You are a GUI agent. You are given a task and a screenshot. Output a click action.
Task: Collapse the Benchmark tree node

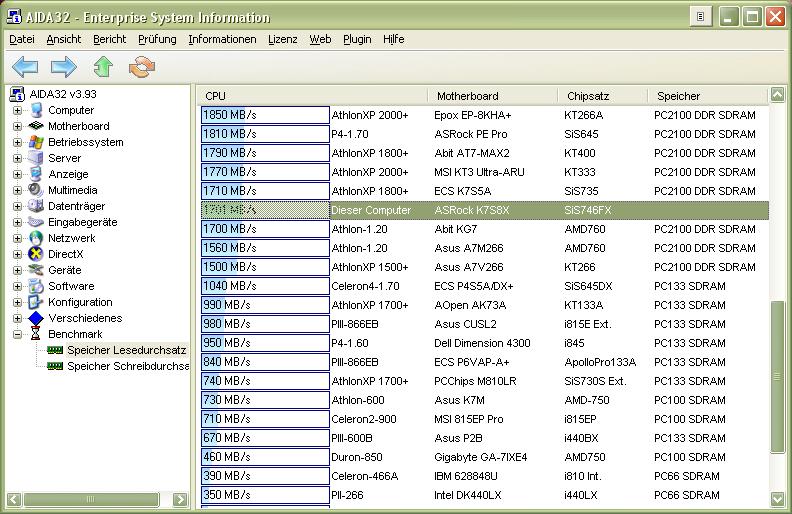18,334
